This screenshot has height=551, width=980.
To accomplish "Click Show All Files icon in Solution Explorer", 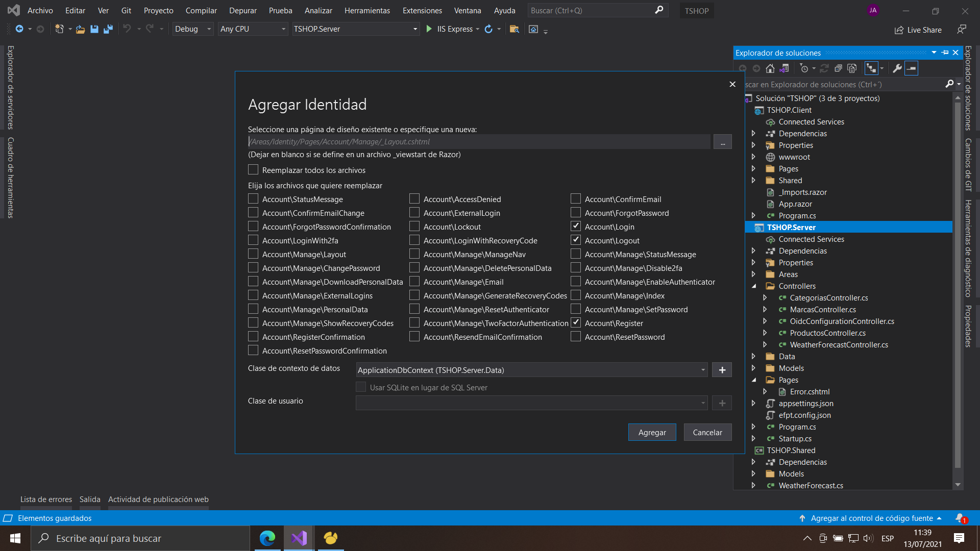I will pos(852,68).
